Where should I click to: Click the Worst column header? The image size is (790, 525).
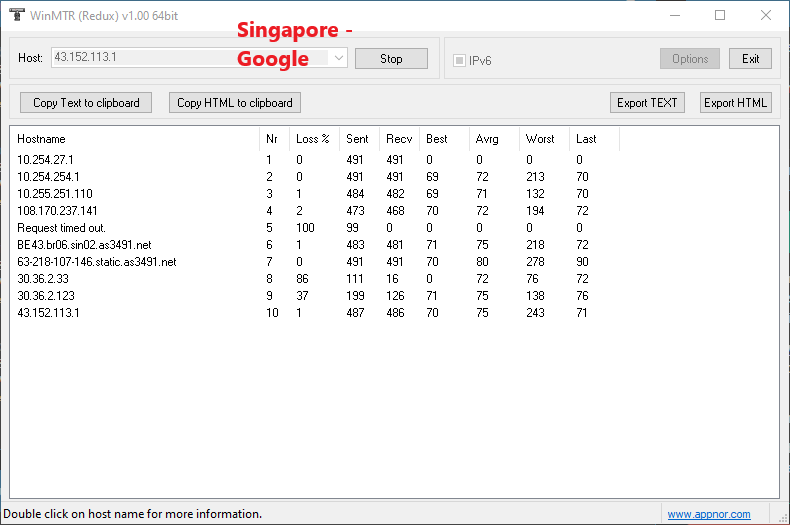[544, 139]
